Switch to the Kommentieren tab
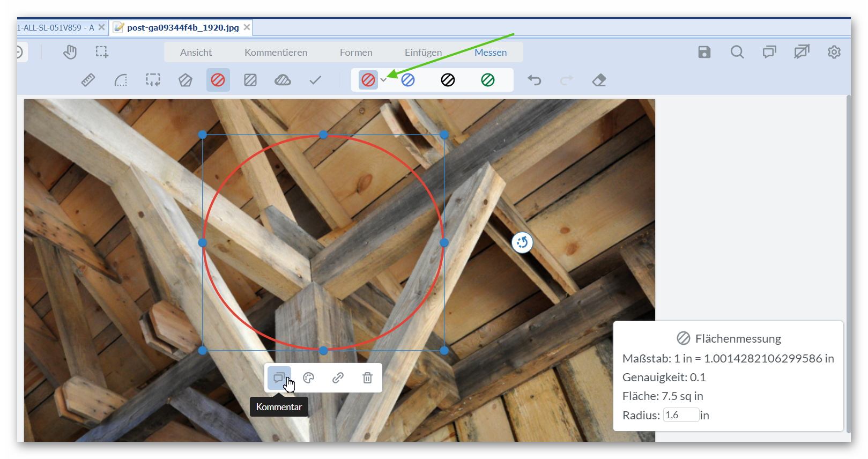 point(276,53)
